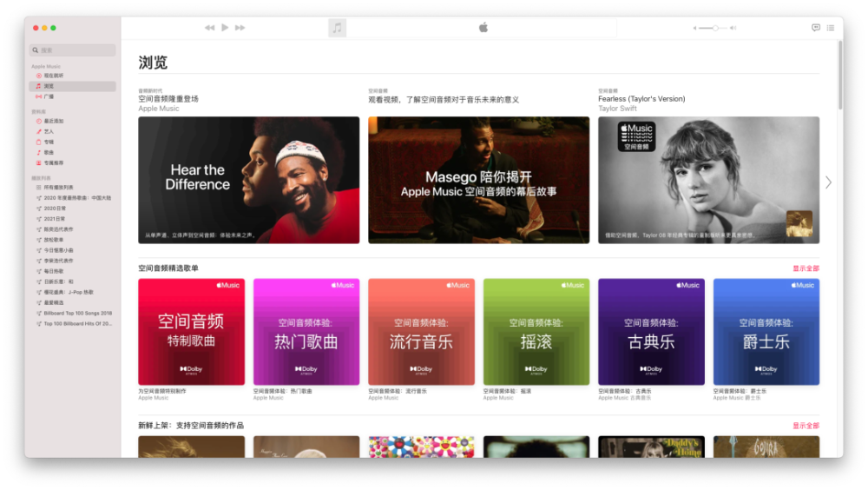Open the Daddy's Home album cover
The width and height of the screenshot is (868, 490).
(x=651, y=447)
